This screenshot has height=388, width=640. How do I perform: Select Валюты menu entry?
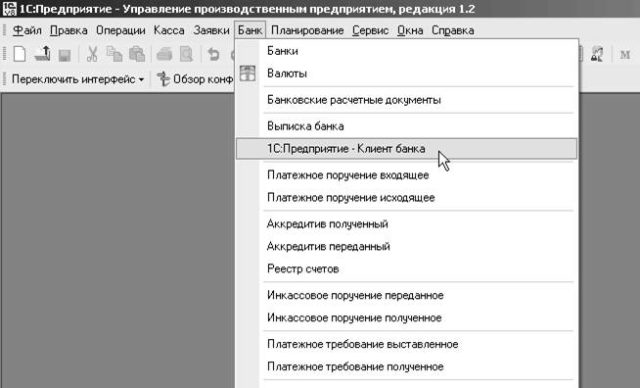click(407, 73)
